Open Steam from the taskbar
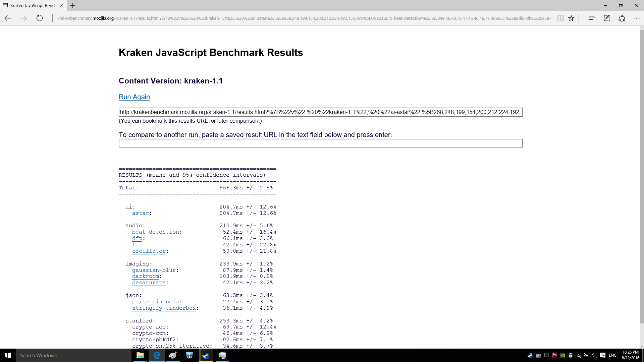Image resolution: width=644 pixels, height=362 pixels. [x=206, y=355]
